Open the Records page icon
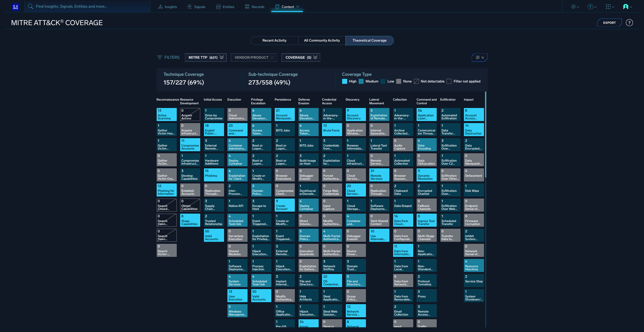This screenshot has width=644, height=332. pyautogui.click(x=247, y=7)
